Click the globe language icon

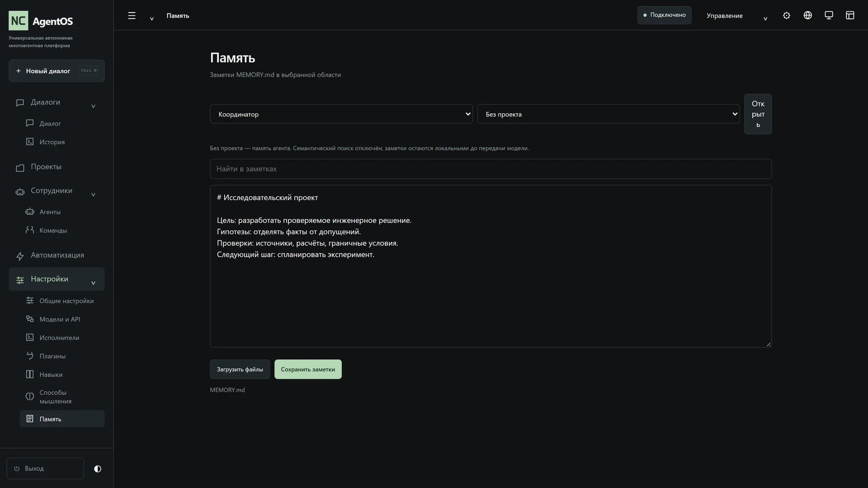pos(807,15)
